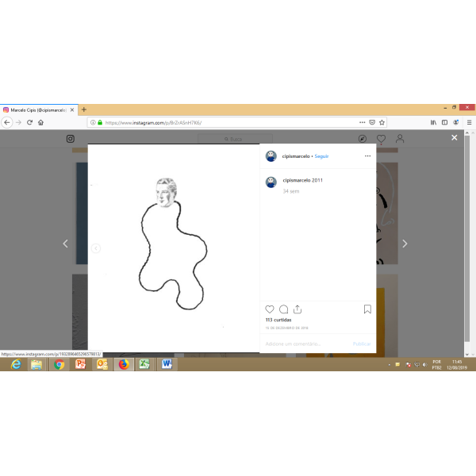Open the 113 curtidas likes list
The height and width of the screenshot is (476, 476).
pos(278,321)
